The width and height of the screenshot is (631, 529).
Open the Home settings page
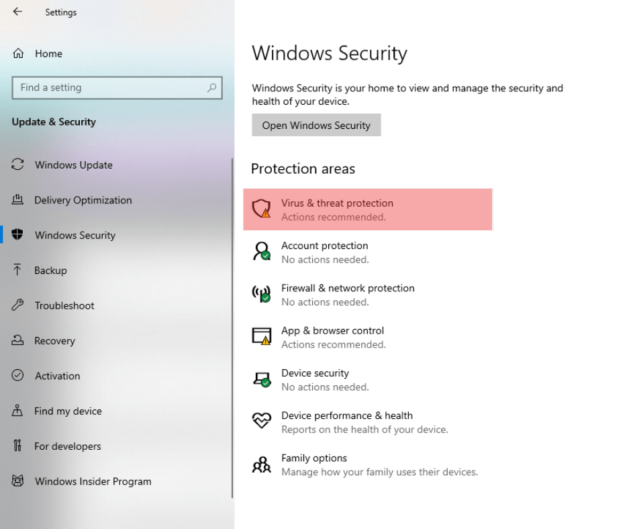click(48, 54)
